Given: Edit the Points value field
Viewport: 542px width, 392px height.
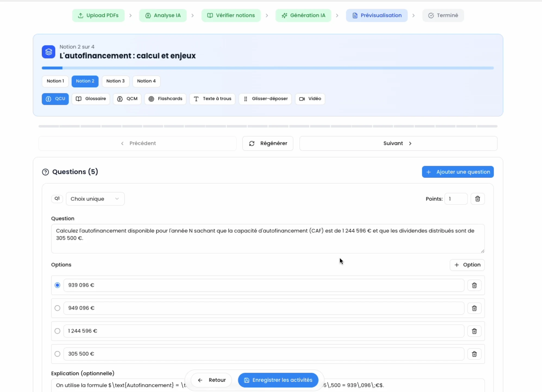Looking at the screenshot, I should 456,199.
